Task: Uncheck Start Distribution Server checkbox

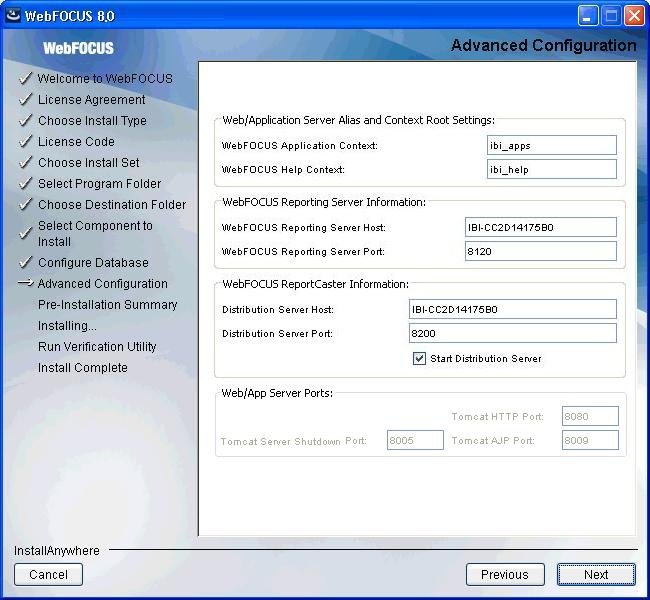Action: coord(419,358)
